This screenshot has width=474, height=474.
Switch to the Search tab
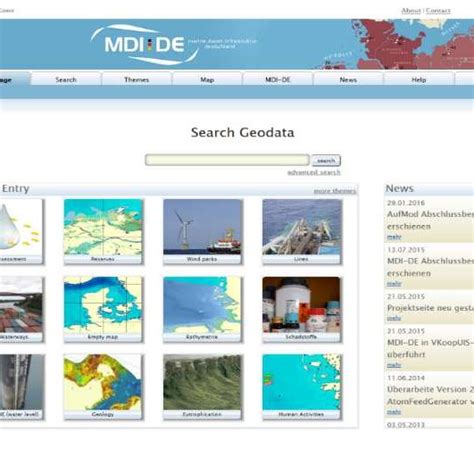66,80
